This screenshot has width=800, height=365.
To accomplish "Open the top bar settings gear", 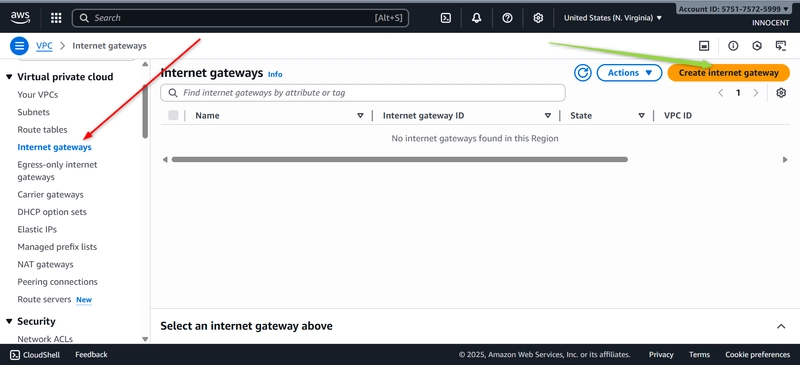I will (538, 18).
